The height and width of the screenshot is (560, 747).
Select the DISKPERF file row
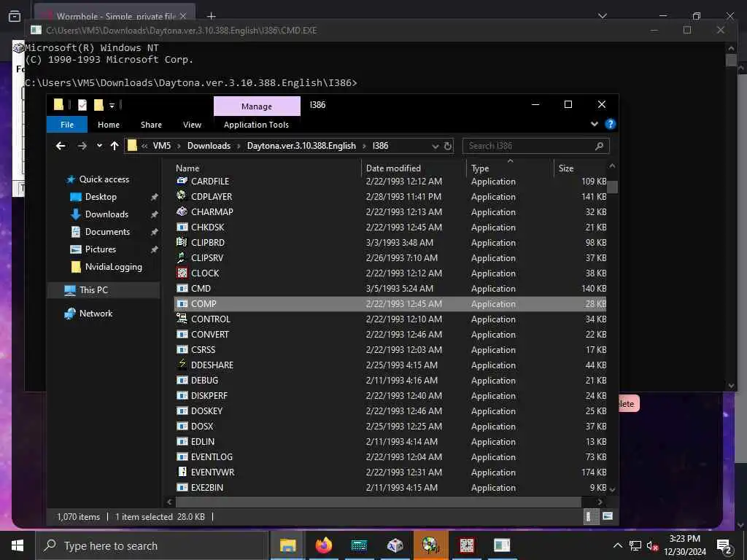click(x=390, y=395)
